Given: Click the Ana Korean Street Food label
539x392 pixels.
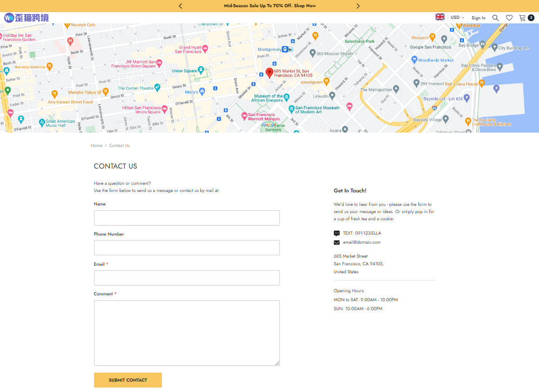Looking at the screenshot, I should point(70,102).
